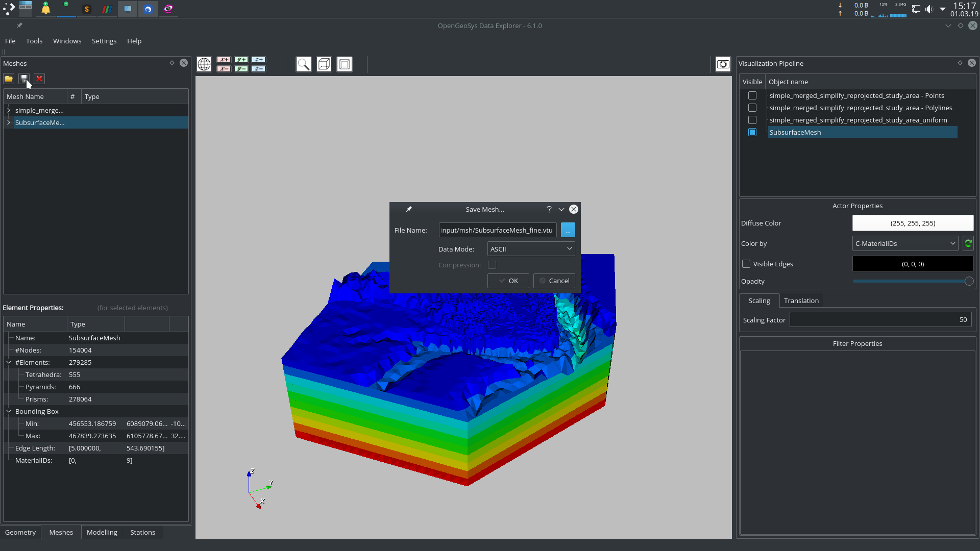Enable the Visible Edges checkbox
This screenshot has width=980, height=551.
click(x=746, y=264)
